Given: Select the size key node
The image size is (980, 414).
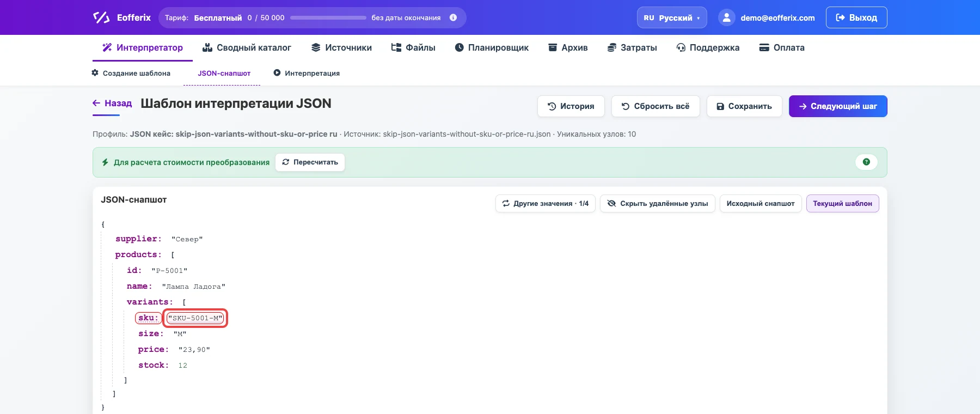Looking at the screenshot, I should (151, 334).
